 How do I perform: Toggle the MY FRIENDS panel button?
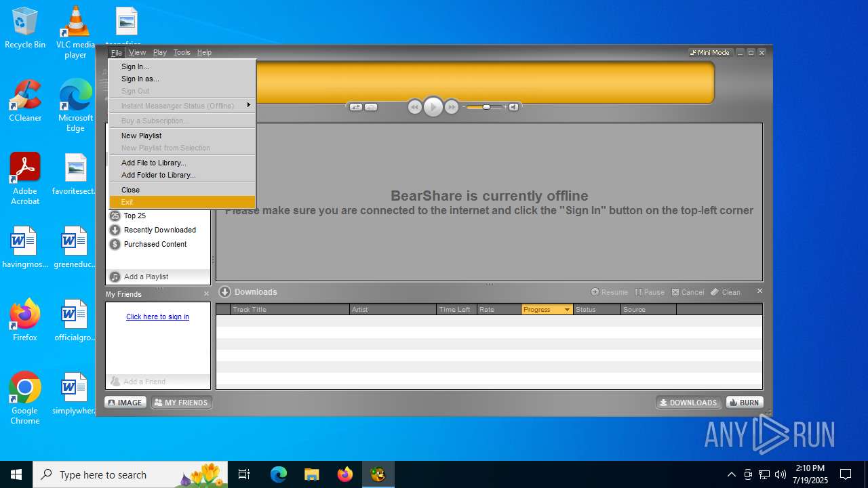click(181, 403)
